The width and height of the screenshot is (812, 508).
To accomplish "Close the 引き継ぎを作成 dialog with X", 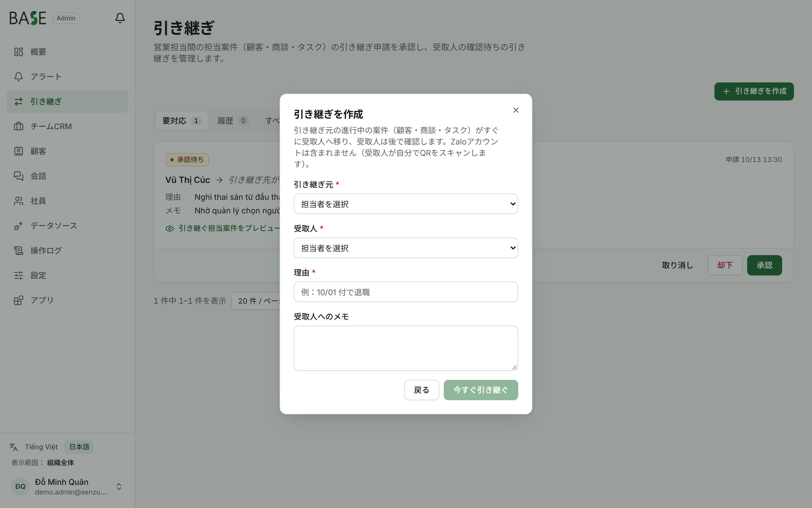I will click(516, 110).
